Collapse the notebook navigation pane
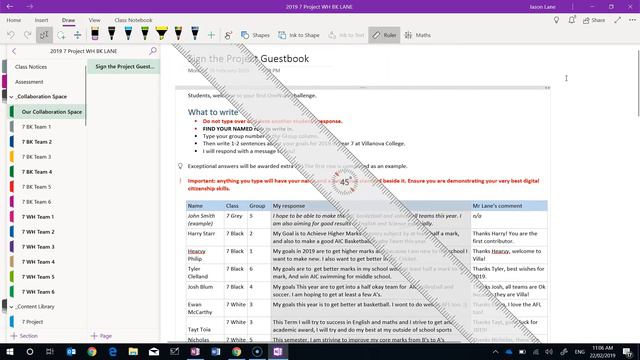This screenshot has height=360, width=640. [x=14, y=51]
